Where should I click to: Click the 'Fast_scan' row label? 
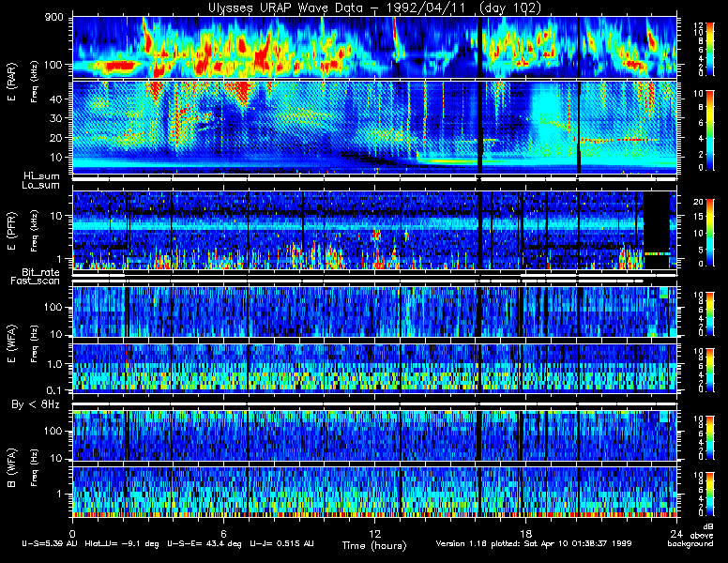[x=36, y=281]
